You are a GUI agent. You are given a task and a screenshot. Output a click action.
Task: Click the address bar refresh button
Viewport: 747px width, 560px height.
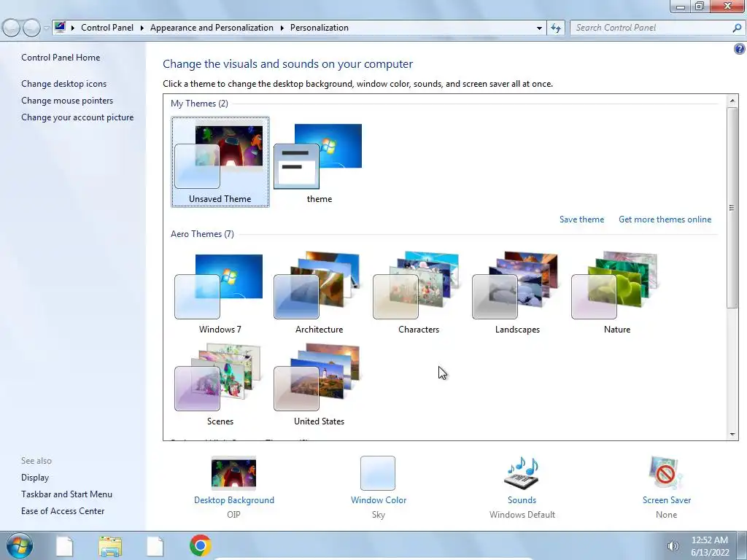(x=556, y=28)
